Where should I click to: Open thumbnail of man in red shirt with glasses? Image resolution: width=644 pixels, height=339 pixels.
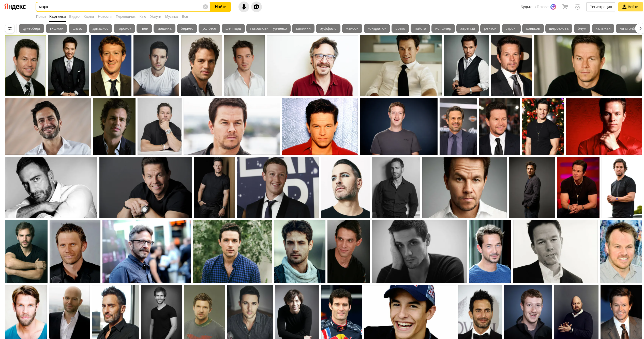coord(312,66)
